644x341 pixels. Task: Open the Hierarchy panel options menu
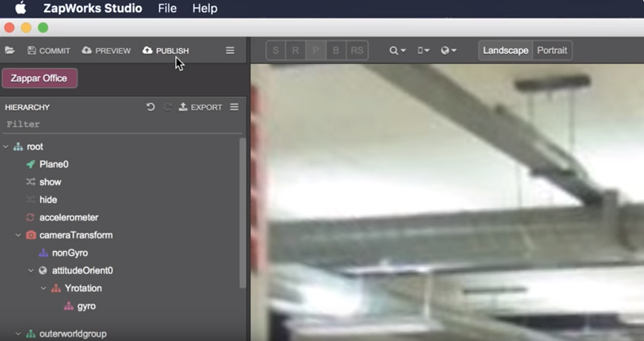coord(234,107)
